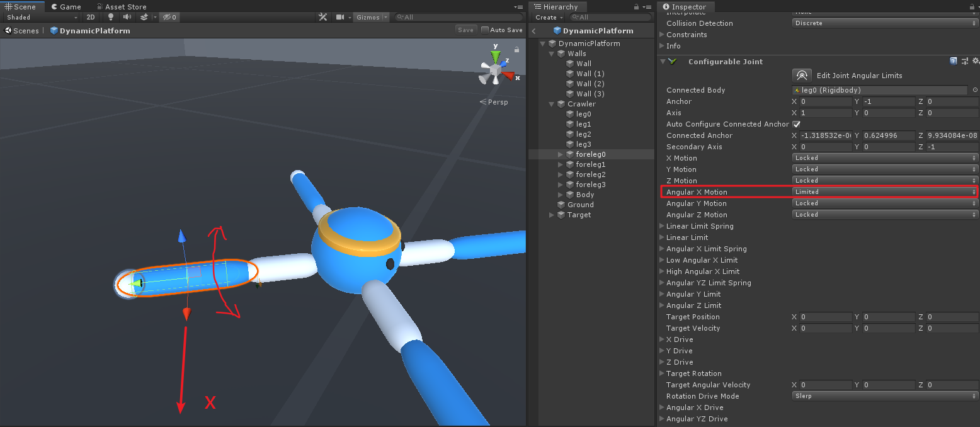Click scene orientation gizmo cube
Image resolution: width=980 pixels, height=427 pixels.
[494, 69]
